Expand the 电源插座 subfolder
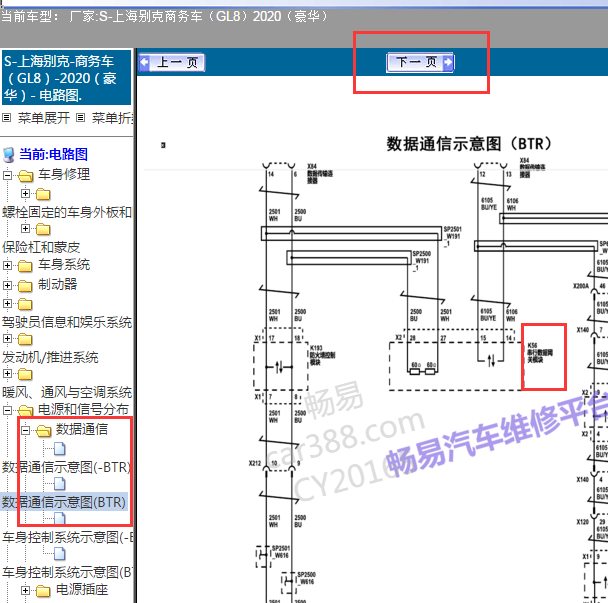 coord(25,590)
